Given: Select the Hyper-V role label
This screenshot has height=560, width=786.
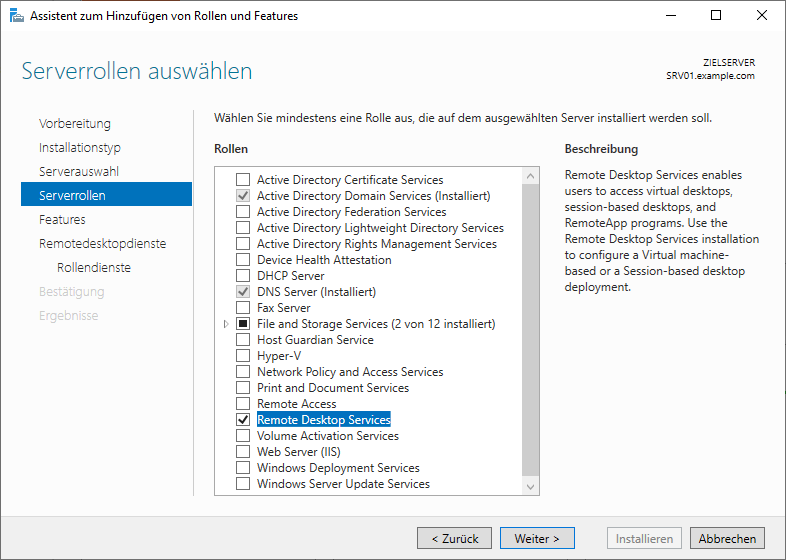Looking at the screenshot, I should [x=279, y=355].
